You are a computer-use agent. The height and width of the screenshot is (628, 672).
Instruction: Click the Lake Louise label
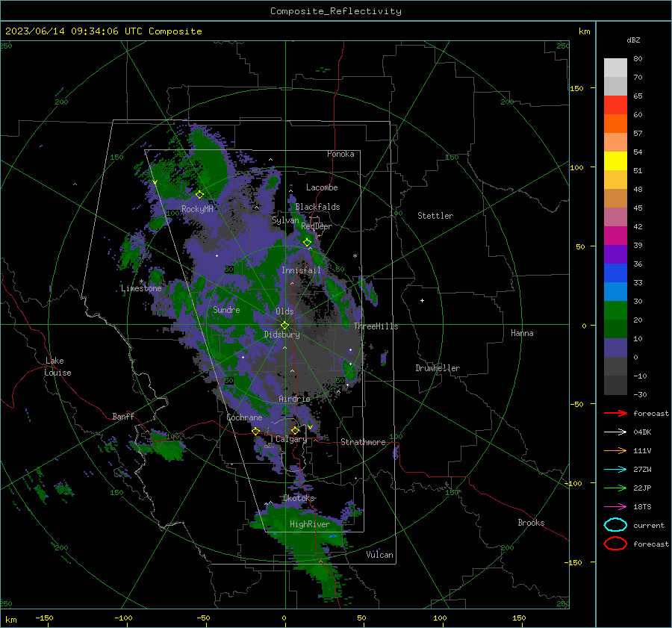[x=57, y=367]
